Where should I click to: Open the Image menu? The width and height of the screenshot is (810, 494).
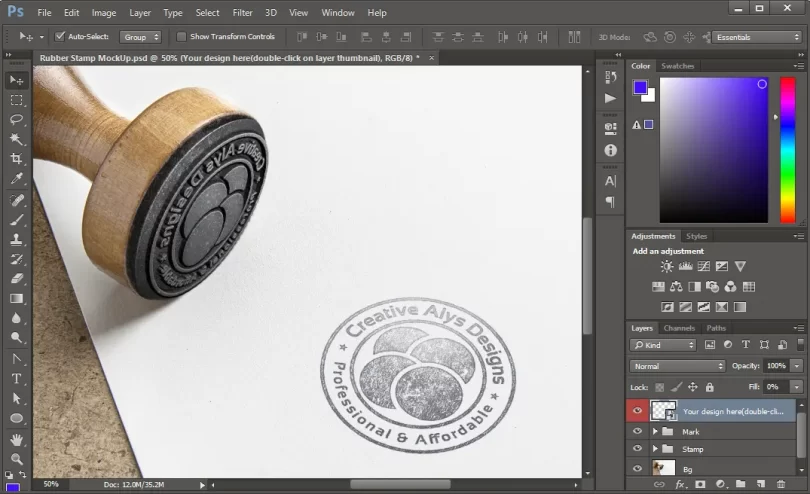(104, 12)
